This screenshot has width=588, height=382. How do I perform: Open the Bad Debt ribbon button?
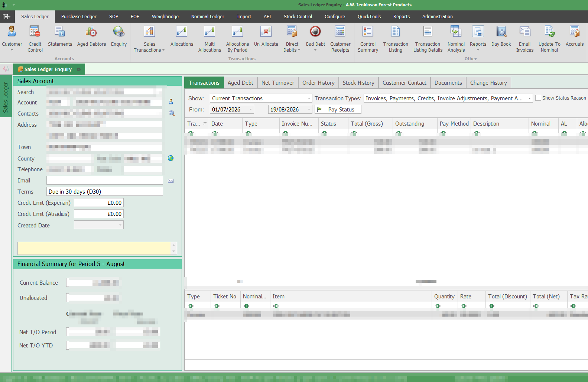[x=315, y=38]
